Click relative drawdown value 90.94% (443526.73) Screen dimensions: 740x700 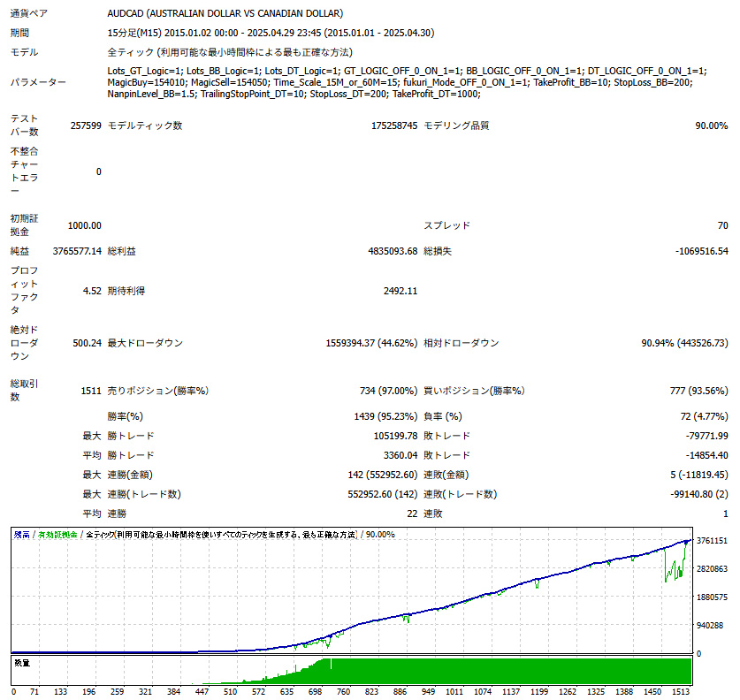coord(684,343)
